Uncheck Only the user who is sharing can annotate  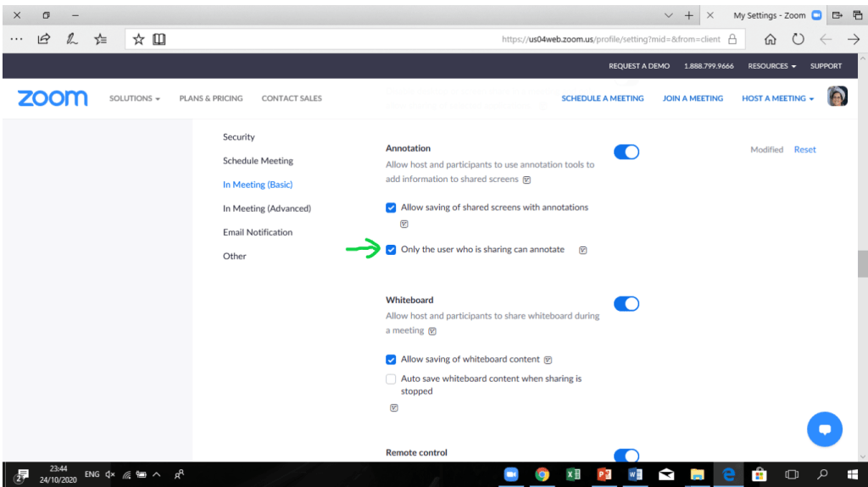coord(391,250)
